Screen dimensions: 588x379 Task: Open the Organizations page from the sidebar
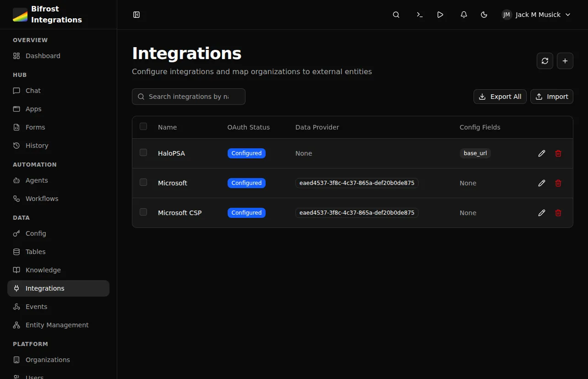[47, 360]
